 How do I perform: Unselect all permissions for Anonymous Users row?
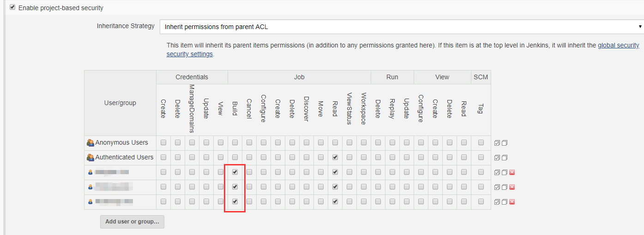point(504,143)
